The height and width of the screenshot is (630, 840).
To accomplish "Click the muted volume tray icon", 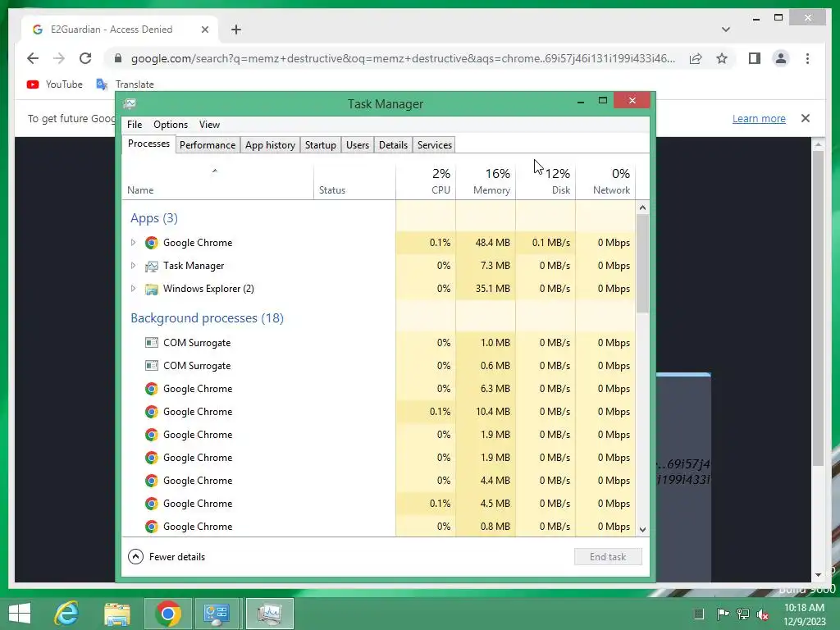I will coord(763,614).
